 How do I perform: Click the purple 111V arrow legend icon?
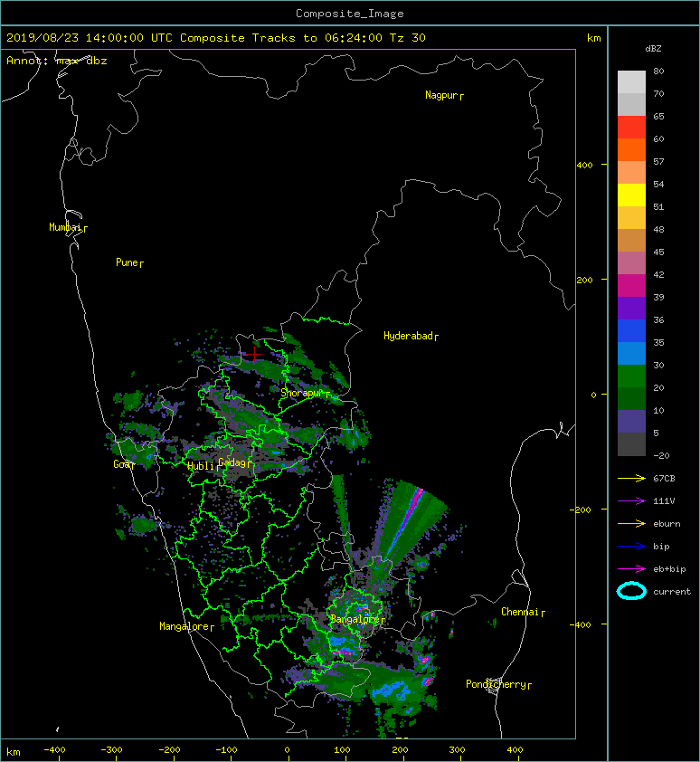coord(631,501)
